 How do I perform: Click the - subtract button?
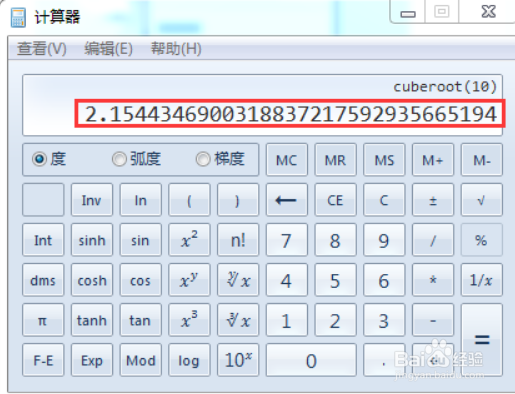click(x=433, y=320)
